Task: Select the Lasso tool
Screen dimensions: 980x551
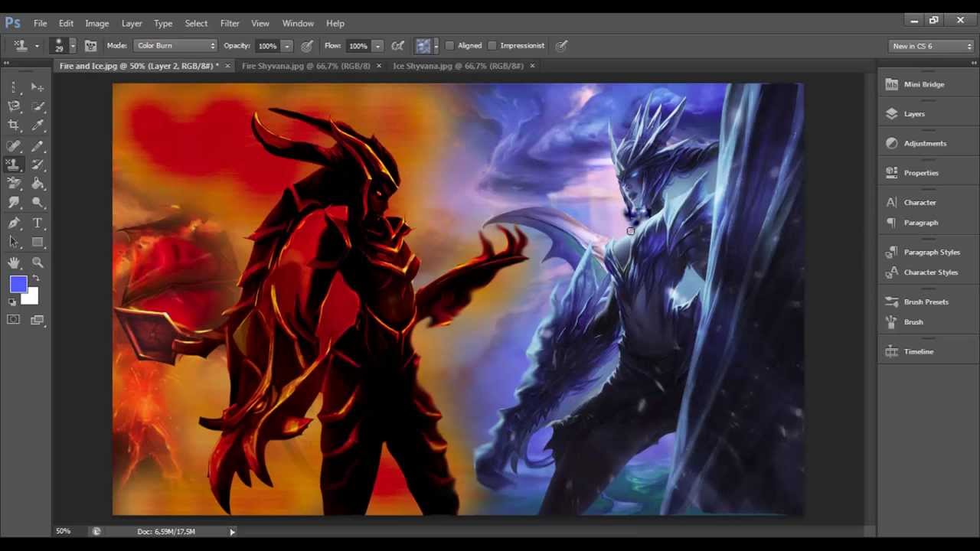Action: (14, 105)
